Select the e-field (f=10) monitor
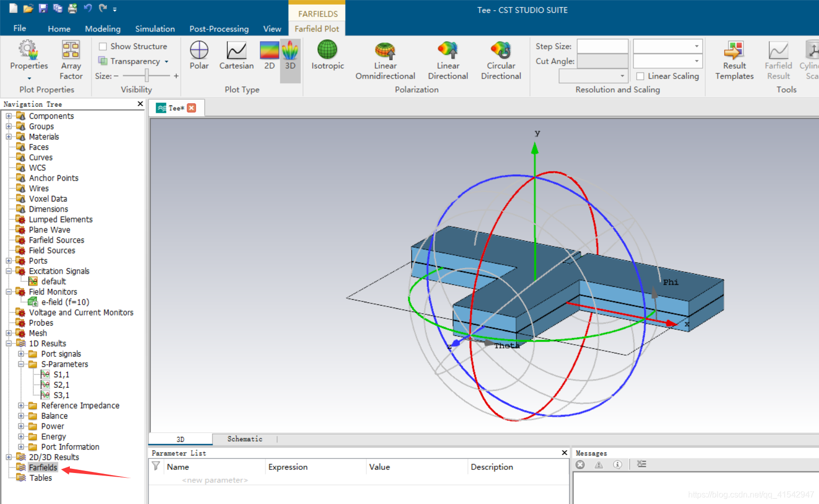The width and height of the screenshot is (819, 504). click(x=65, y=302)
